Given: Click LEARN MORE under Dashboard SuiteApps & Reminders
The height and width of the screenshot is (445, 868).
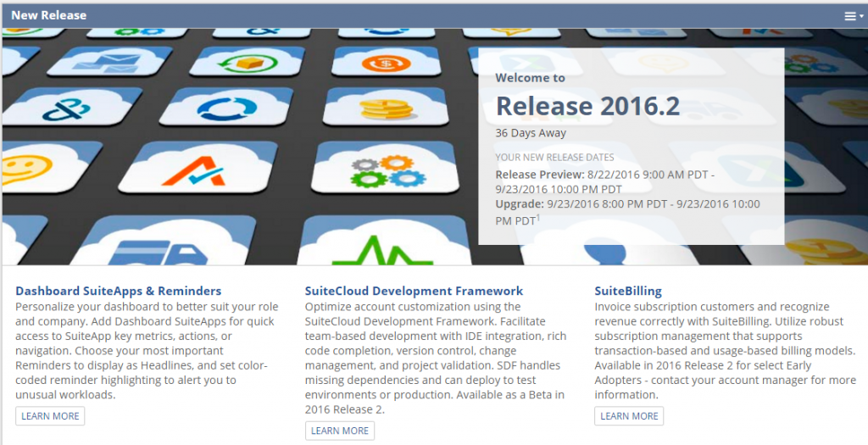Looking at the screenshot, I should [x=50, y=416].
